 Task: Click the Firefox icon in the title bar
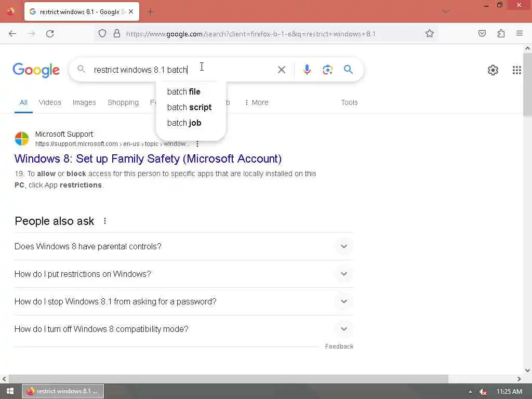10,11
